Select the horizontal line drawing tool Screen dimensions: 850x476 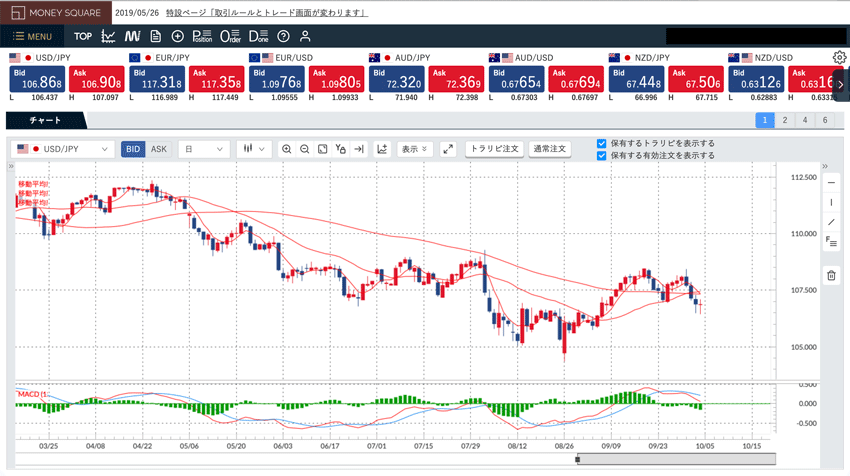[831, 183]
